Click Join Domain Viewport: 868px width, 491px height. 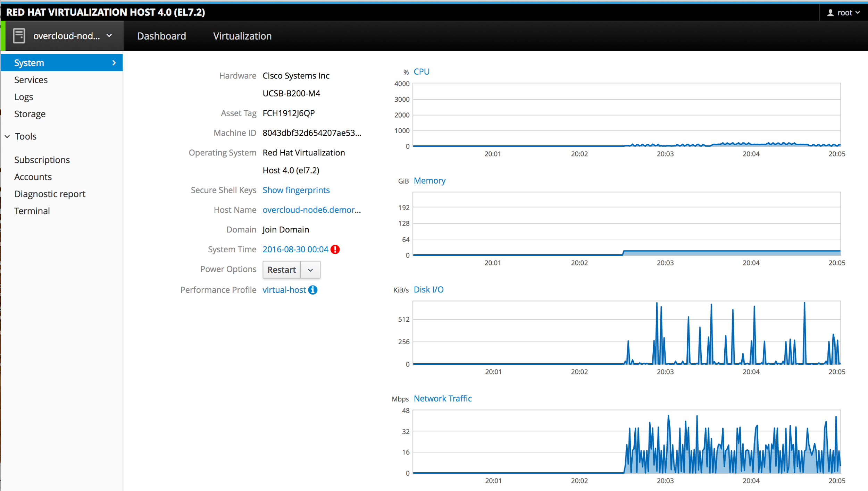pyautogui.click(x=285, y=230)
